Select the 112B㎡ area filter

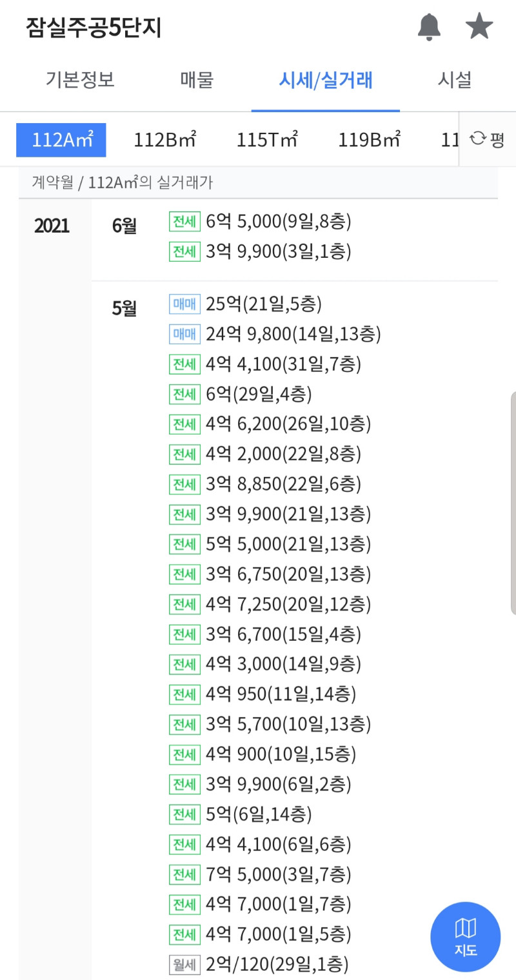(x=164, y=140)
